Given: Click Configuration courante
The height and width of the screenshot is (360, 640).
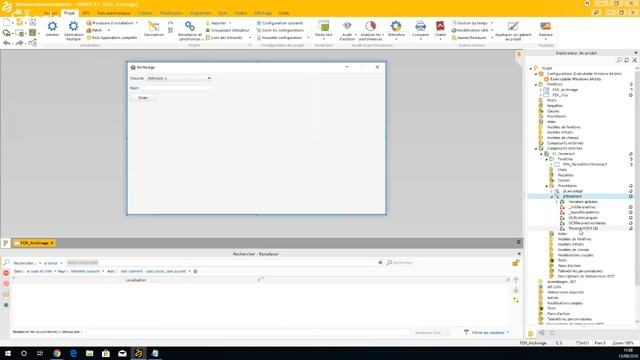Looking at the screenshot, I should tap(280, 23).
